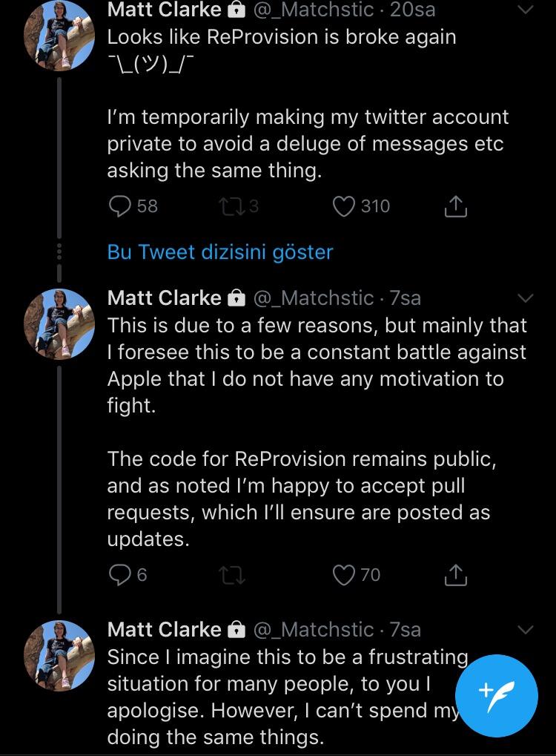Open Matt Clarke avatar on first tweet
Screen dimensions: 556x756
pyautogui.click(x=59, y=36)
